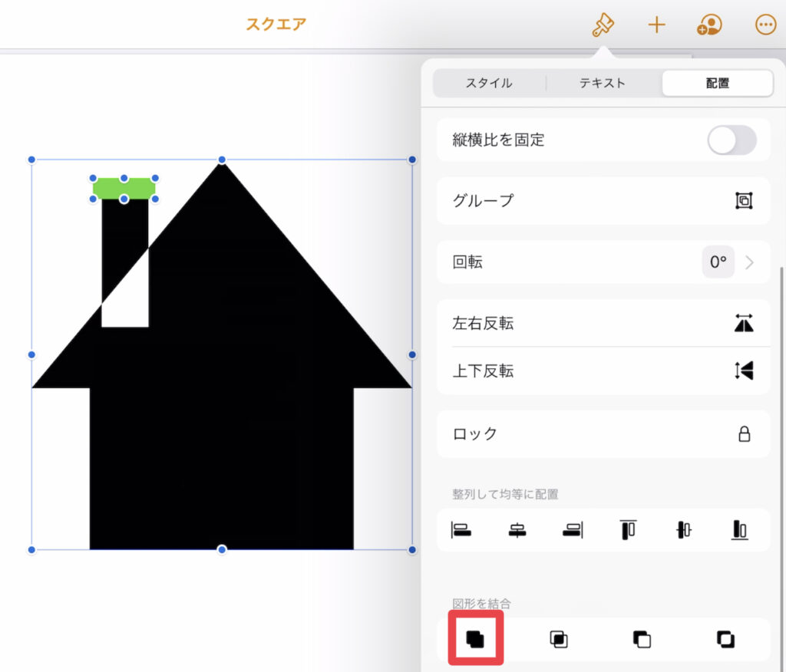Group the selected shapes with グループ
The image size is (786, 672).
603,200
